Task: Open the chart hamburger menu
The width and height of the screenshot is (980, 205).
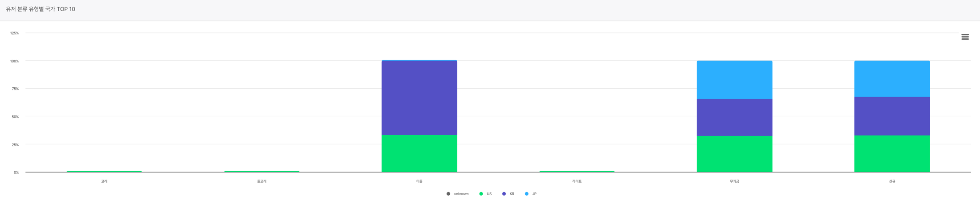Action: [x=965, y=37]
